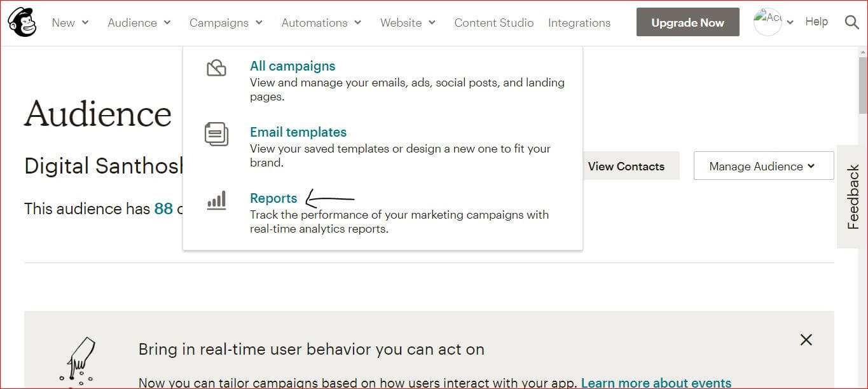Go to Content Studio
This screenshot has height=389, width=868.
[x=493, y=22]
